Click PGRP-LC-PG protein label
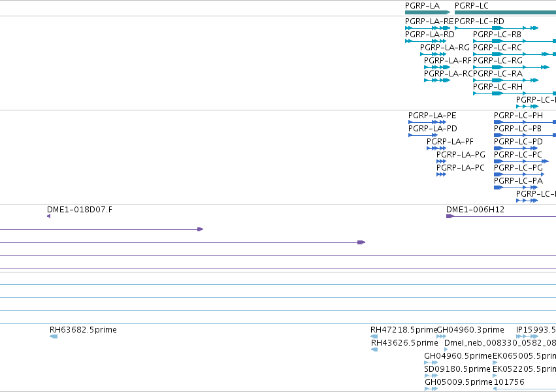 coord(518,168)
